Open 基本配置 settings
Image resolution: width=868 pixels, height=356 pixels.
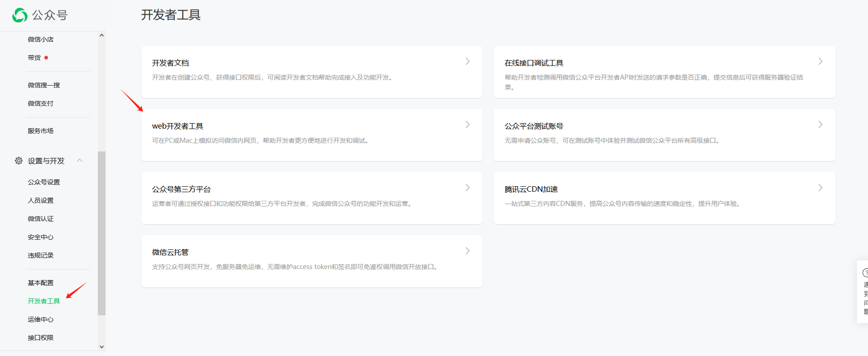coord(41,283)
